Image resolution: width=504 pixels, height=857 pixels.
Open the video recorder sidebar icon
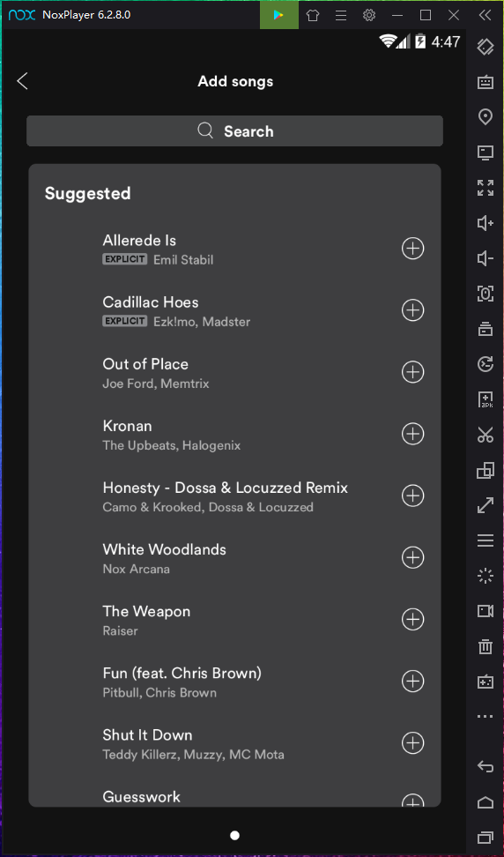485,611
